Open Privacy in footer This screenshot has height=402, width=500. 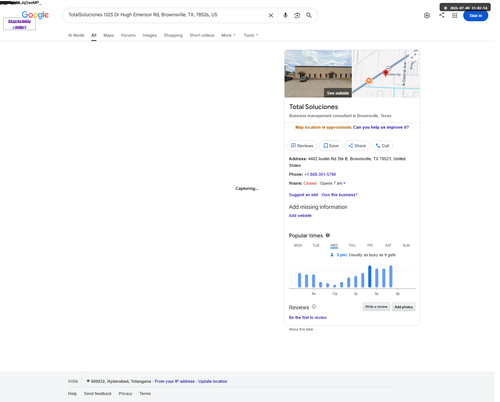point(125,394)
